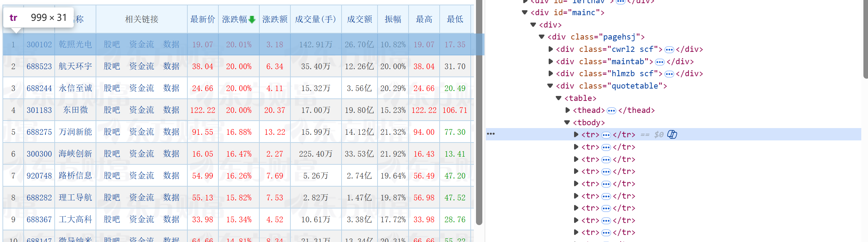This screenshot has width=868, height=242.
Task: Open stock name 万润新能 link
Action: (75, 132)
